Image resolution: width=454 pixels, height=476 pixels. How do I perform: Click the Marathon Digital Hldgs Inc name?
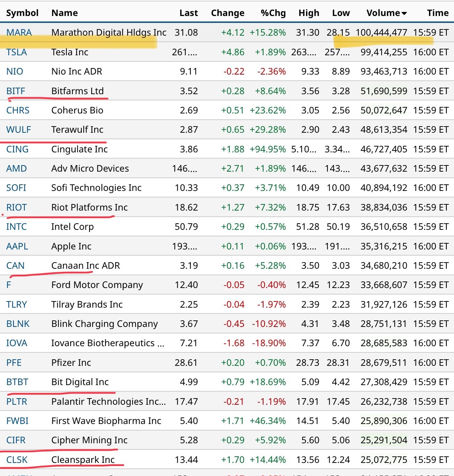click(109, 32)
